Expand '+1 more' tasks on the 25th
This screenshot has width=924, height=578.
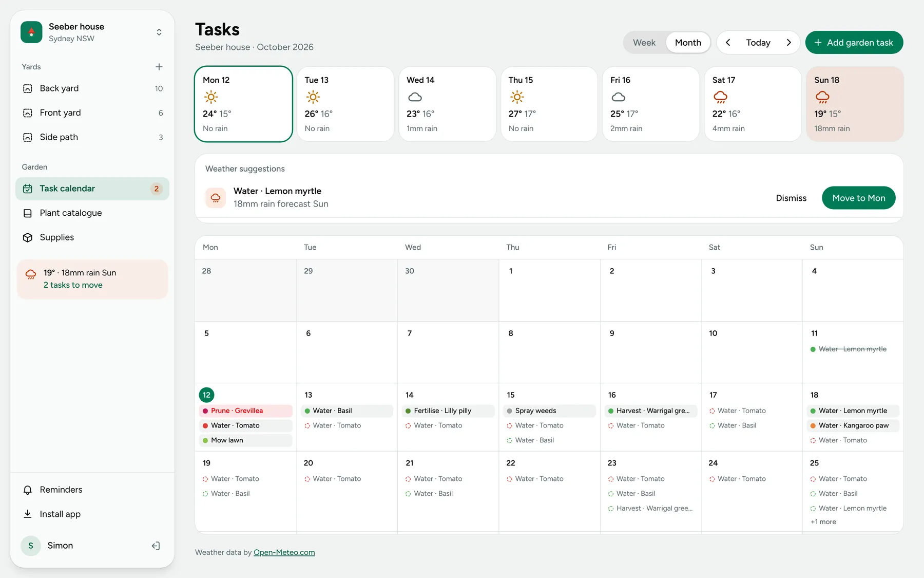823,521
